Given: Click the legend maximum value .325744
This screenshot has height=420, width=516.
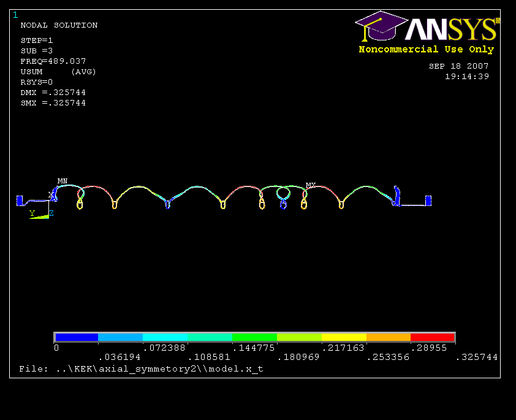Looking at the screenshot, I should 477,357.
